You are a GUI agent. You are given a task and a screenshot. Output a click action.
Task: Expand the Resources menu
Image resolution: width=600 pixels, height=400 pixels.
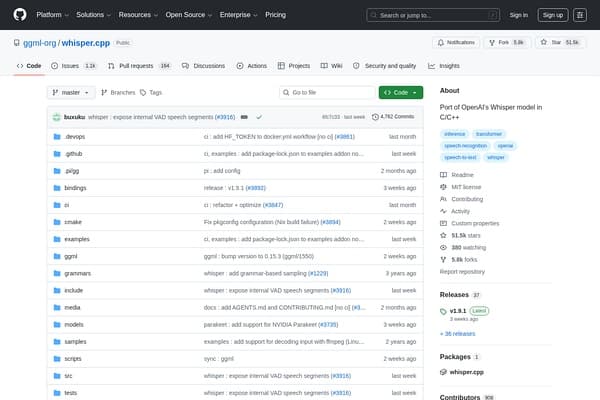[138, 15]
